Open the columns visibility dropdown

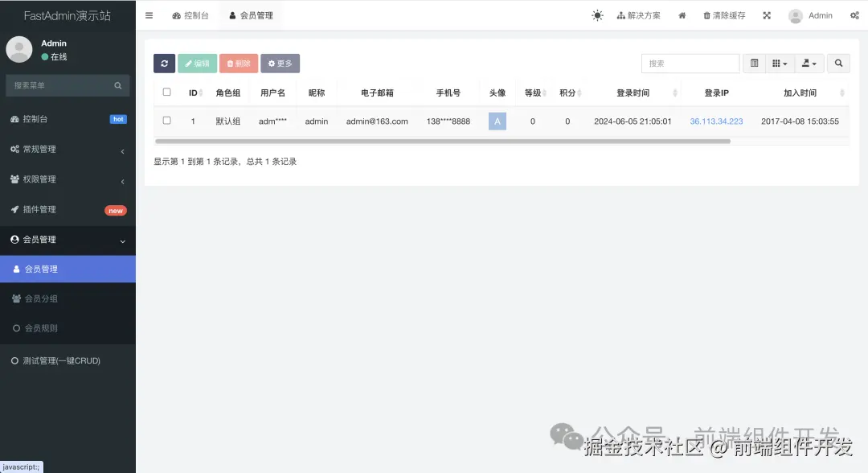click(780, 63)
